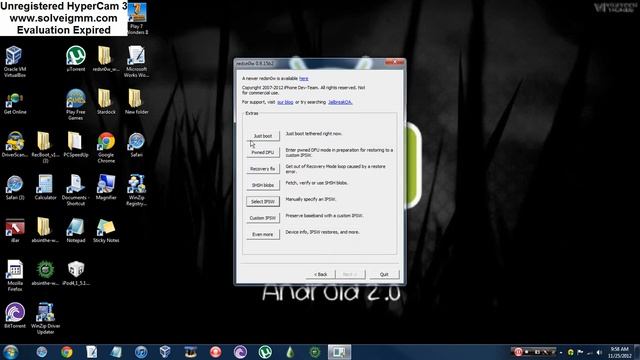Open the Play 7 Wonders II icon
This screenshot has width=640, height=360.
[137, 18]
